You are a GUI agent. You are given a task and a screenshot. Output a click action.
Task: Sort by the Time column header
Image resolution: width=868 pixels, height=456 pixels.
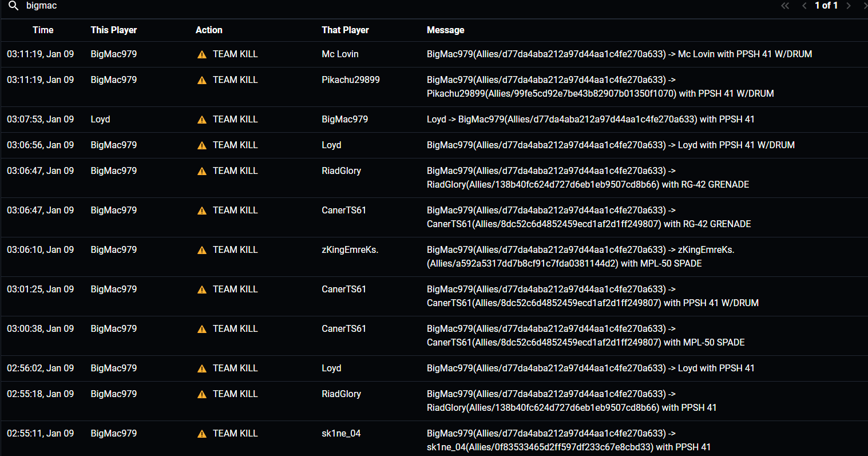click(43, 30)
